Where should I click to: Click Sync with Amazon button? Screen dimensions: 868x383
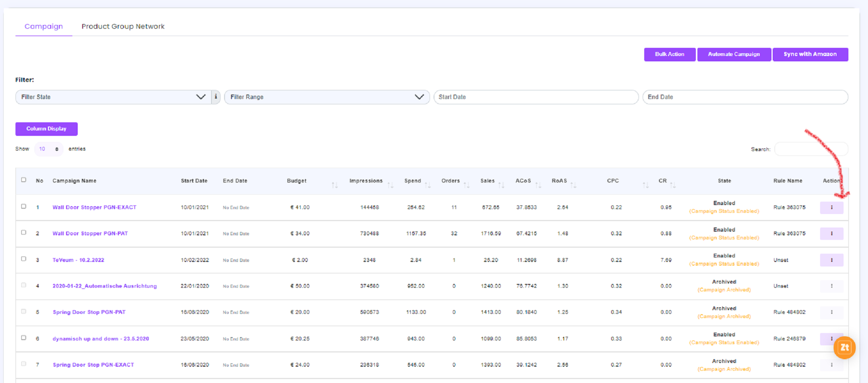click(x=810, y=54)
